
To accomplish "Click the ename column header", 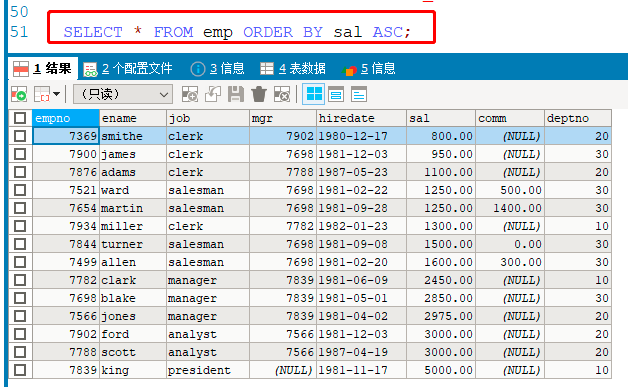I will tap(133, 118).
